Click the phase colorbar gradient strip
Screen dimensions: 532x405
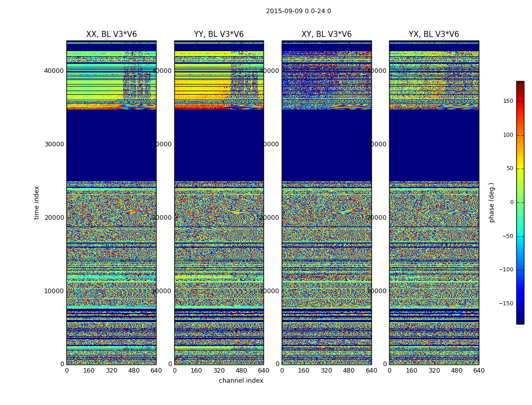[520, 202]
